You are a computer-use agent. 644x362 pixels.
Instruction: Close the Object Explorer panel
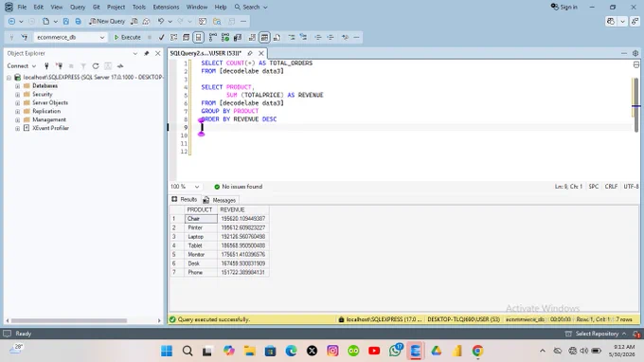[158, 53]
